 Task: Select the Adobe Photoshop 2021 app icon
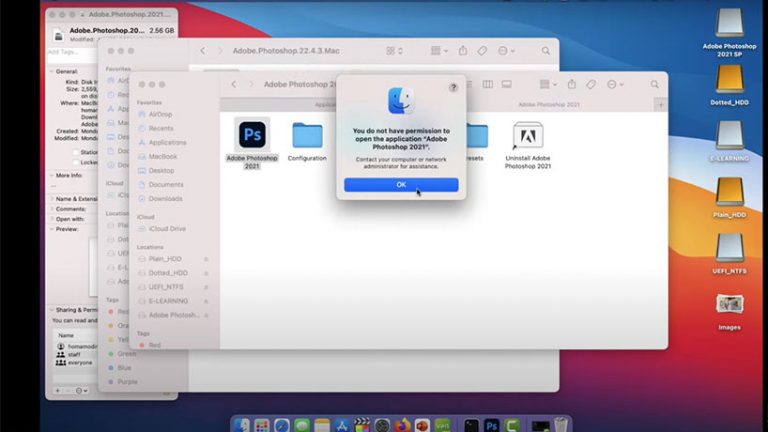(x=252, y=135)
